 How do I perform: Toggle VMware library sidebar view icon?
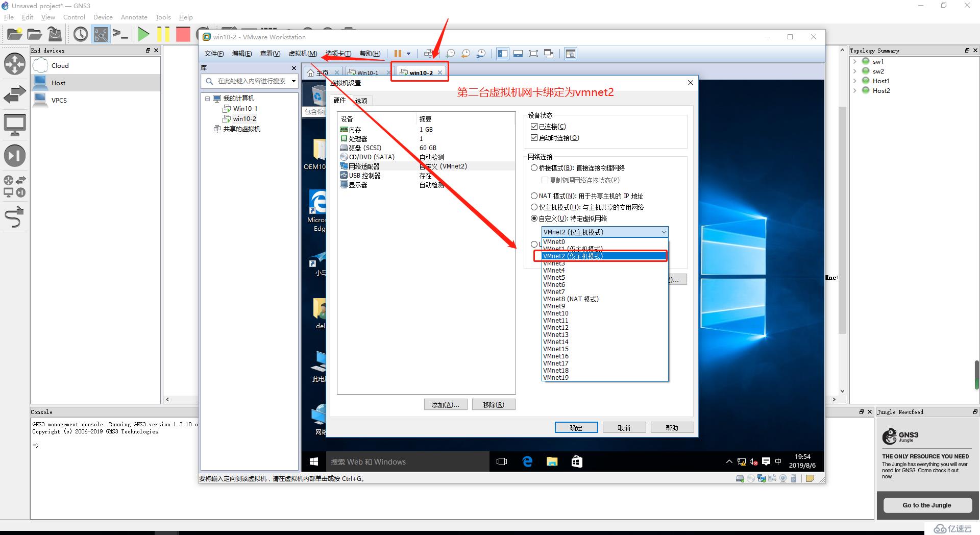(503, 54)
